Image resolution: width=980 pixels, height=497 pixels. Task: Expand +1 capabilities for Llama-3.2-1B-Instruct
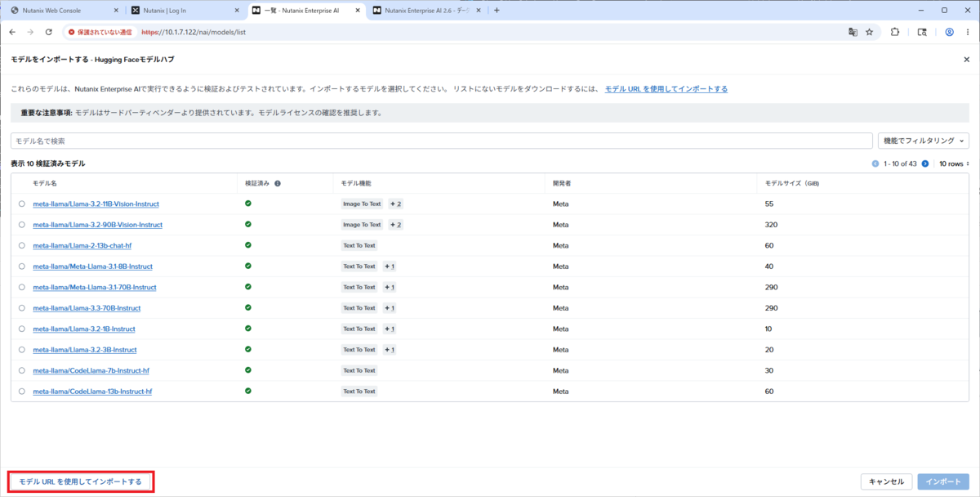(x=390, y=329)
